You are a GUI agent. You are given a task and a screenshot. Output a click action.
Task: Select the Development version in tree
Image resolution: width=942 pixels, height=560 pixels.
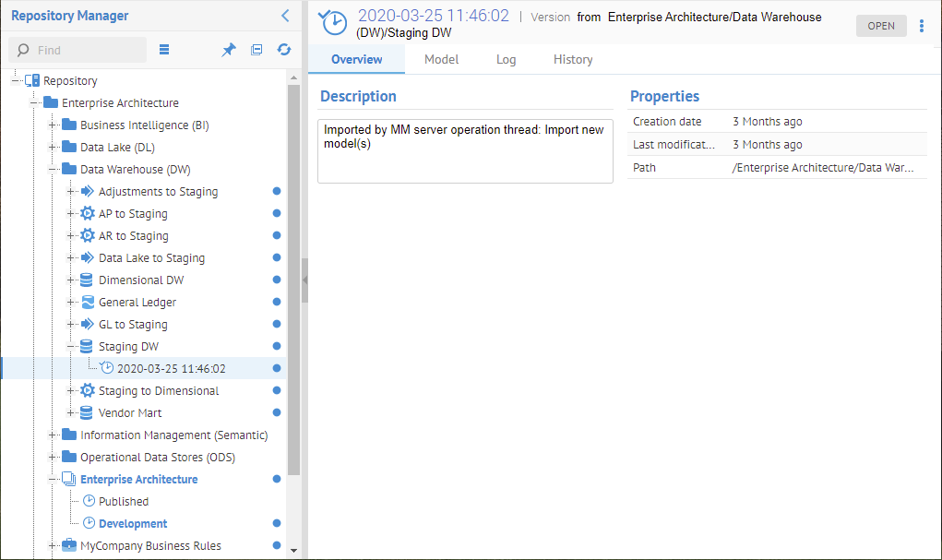[x=133, y=524]
